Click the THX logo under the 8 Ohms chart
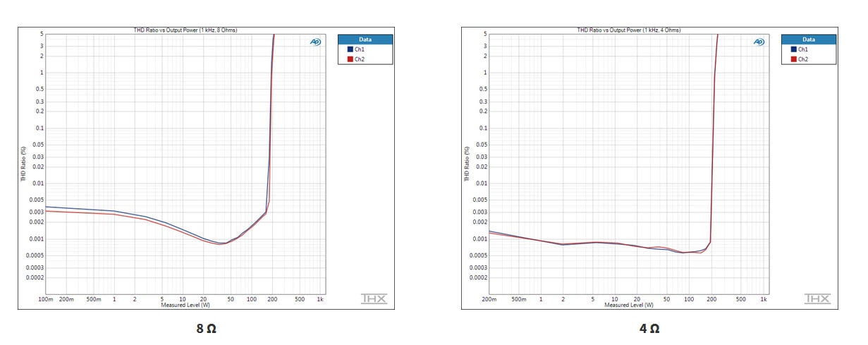Viewport: 868px width, 345px height. pos(373,299)
